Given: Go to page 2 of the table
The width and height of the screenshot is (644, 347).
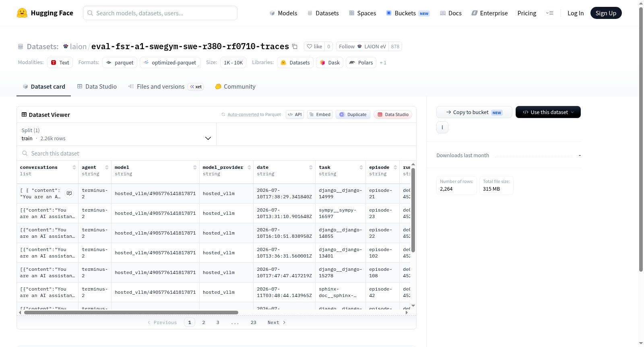Looking at the screenshot, I should (x=204, y=322).
